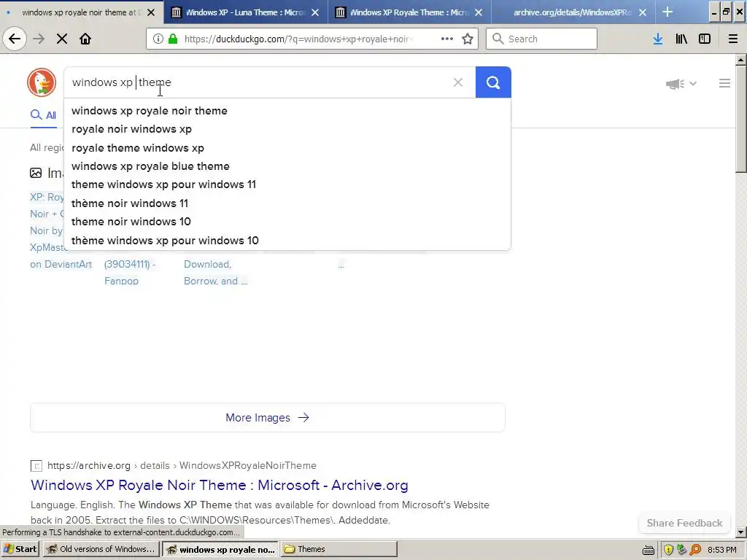Choose suggestion 'thème noir windows 11'
This screenshot has height=560, width=747.
point(287,203)
